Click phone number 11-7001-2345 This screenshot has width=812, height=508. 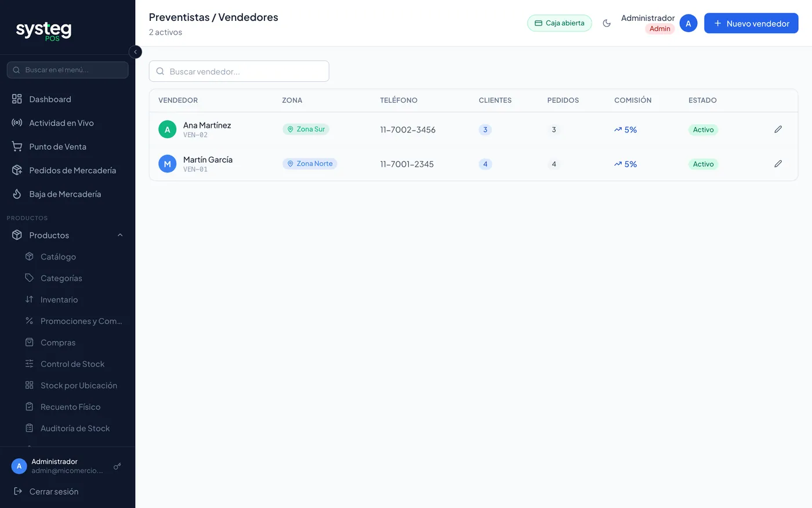407,164
